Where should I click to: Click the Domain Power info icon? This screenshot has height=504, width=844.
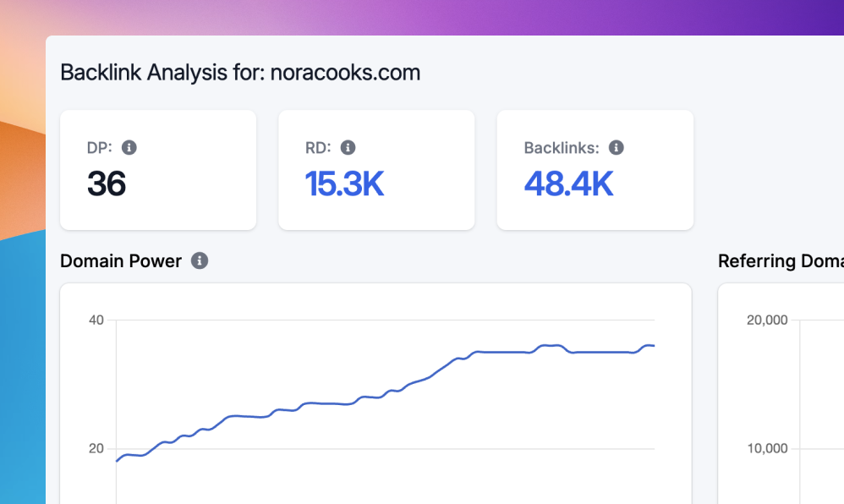(x=200, y=260)
